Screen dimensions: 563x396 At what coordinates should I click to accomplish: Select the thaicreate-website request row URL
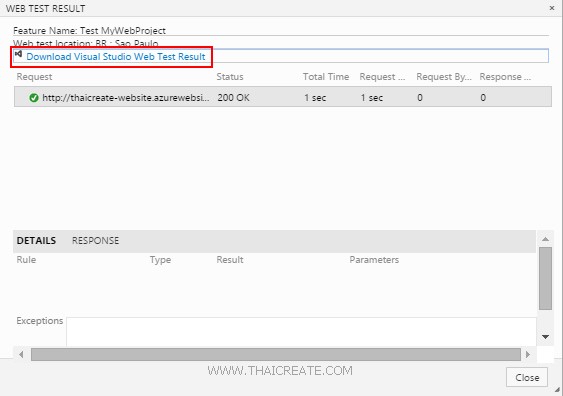pos(126,98)
